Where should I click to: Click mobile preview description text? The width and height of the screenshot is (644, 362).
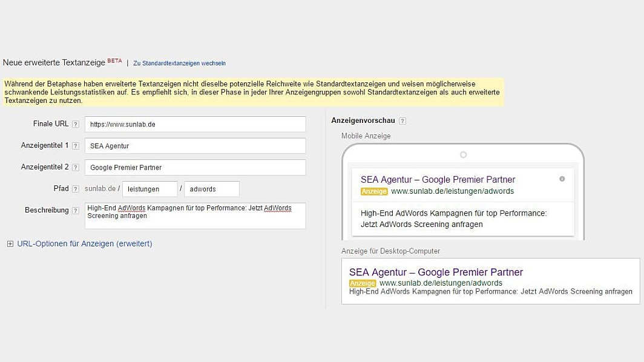tap(454, 219)
